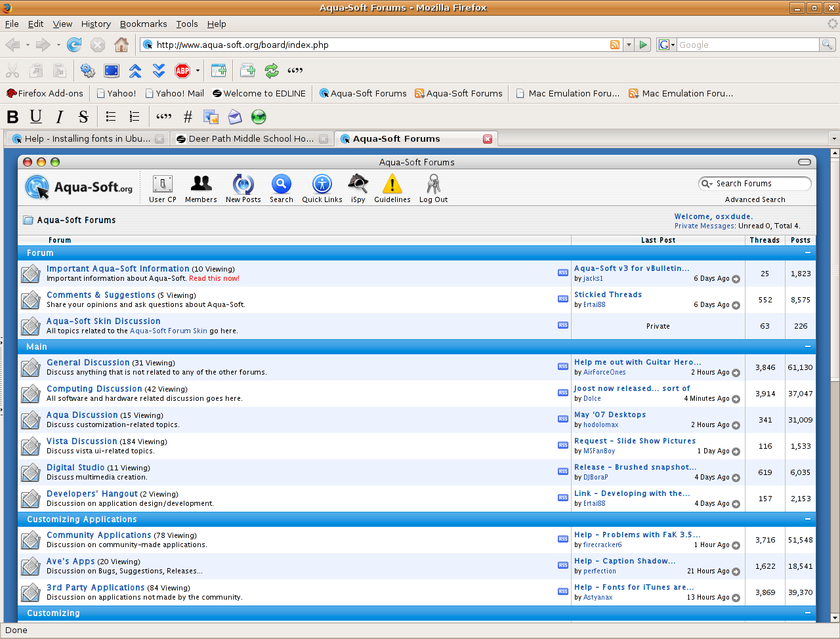Click the Google search box
Viewport: 840px width, 639px height.
pos(747,45)
